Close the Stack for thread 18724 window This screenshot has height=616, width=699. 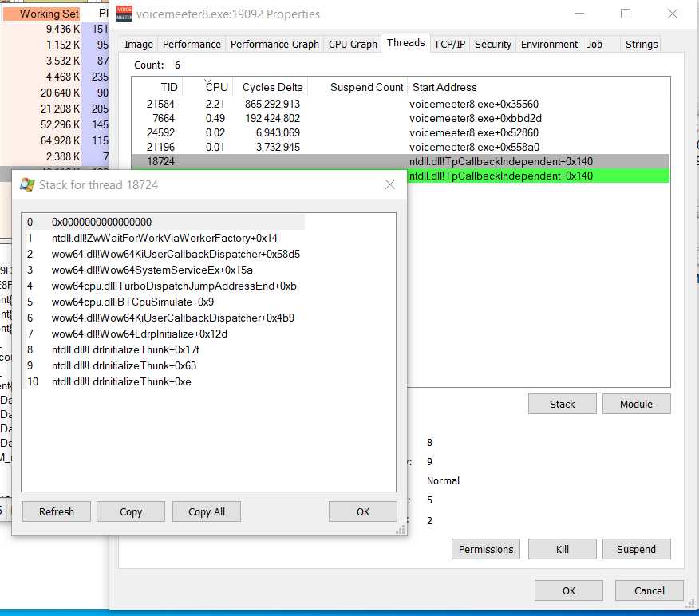pos(389,184)
